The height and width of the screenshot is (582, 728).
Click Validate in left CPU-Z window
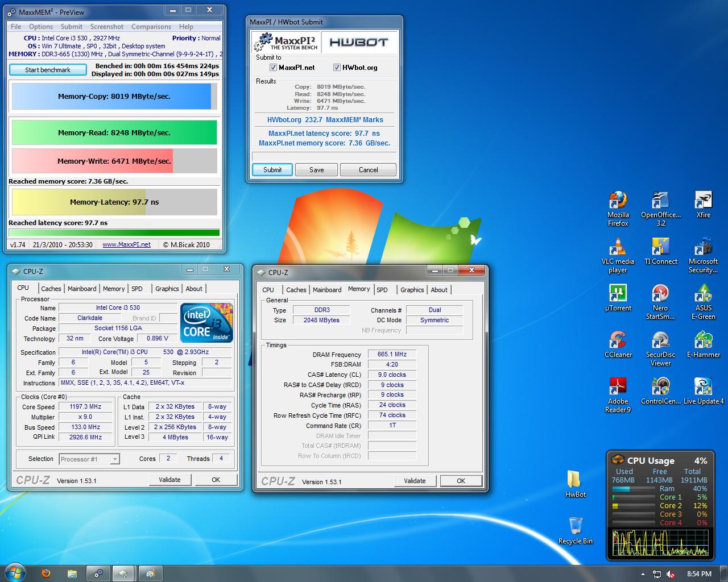169,480
